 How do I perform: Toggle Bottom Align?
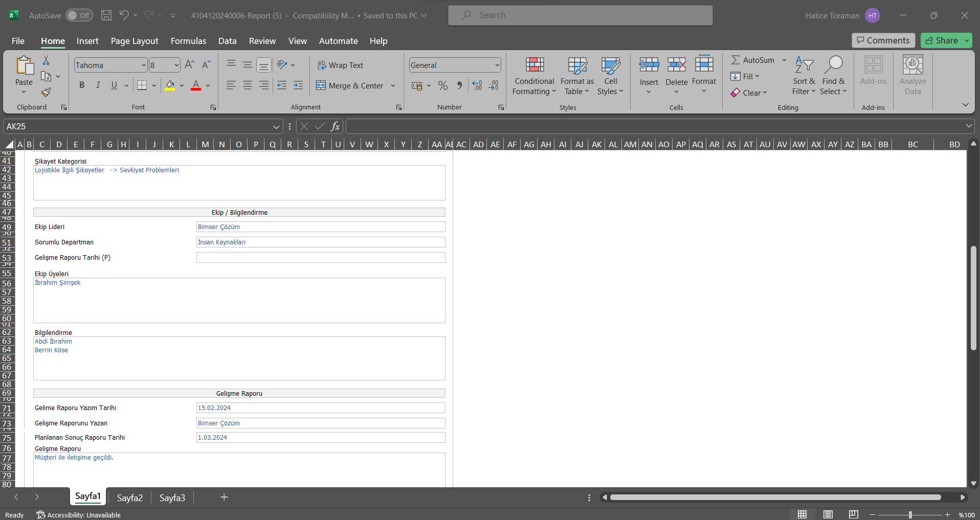tap(264, 65)
